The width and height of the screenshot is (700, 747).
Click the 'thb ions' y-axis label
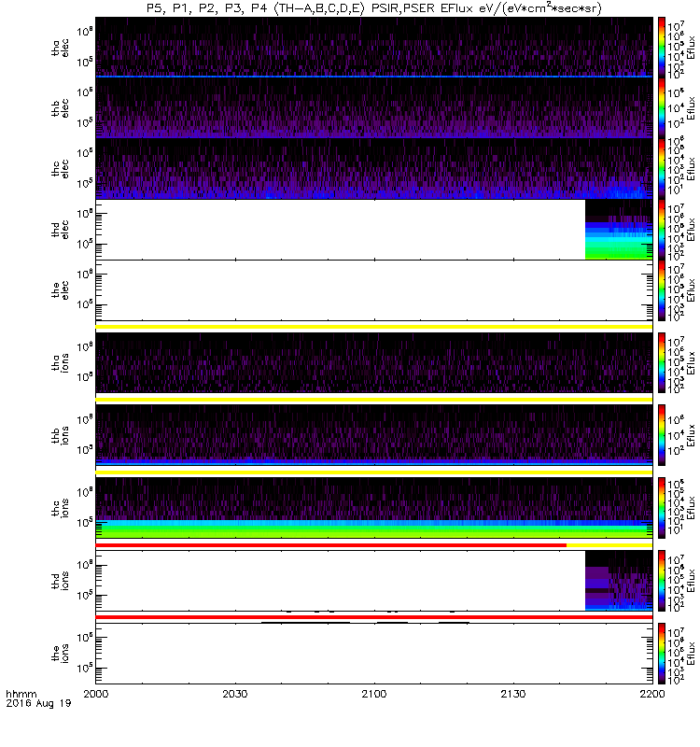[x=60, y=435]
